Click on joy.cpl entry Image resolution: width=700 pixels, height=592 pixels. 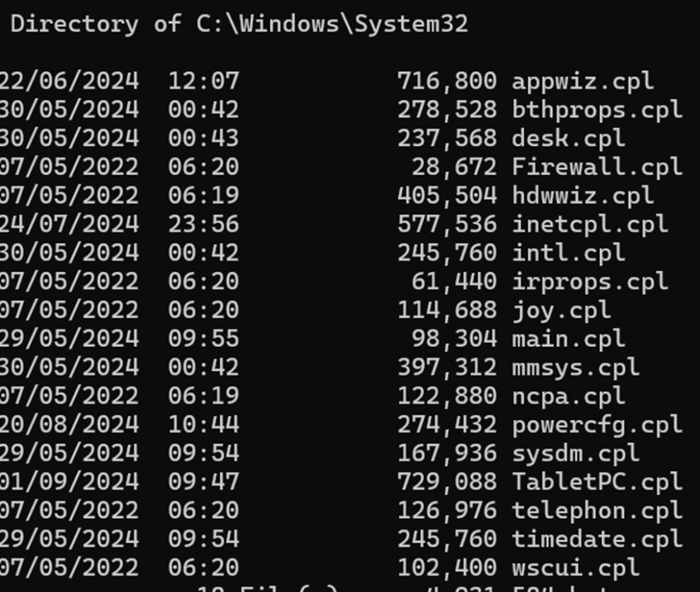click(561, 311)
